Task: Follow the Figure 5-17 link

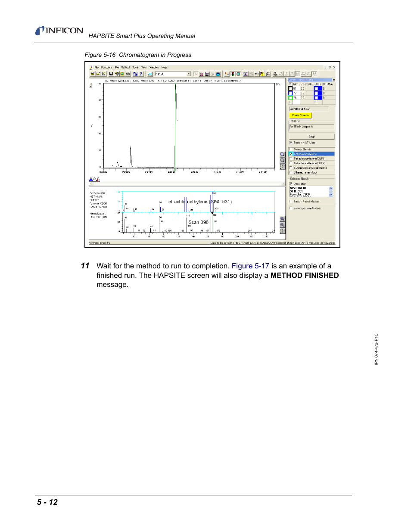Action: tap(250, 266)
